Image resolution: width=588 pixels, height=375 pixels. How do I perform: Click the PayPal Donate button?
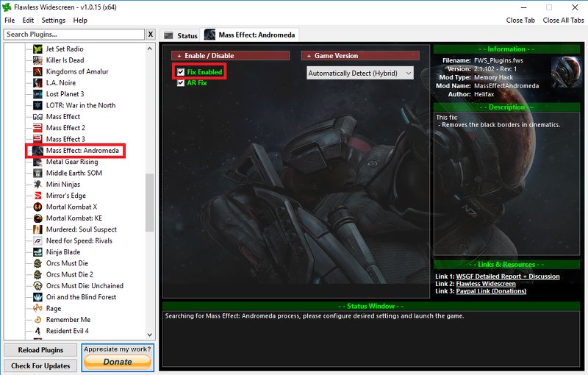[x=118, y=361]
